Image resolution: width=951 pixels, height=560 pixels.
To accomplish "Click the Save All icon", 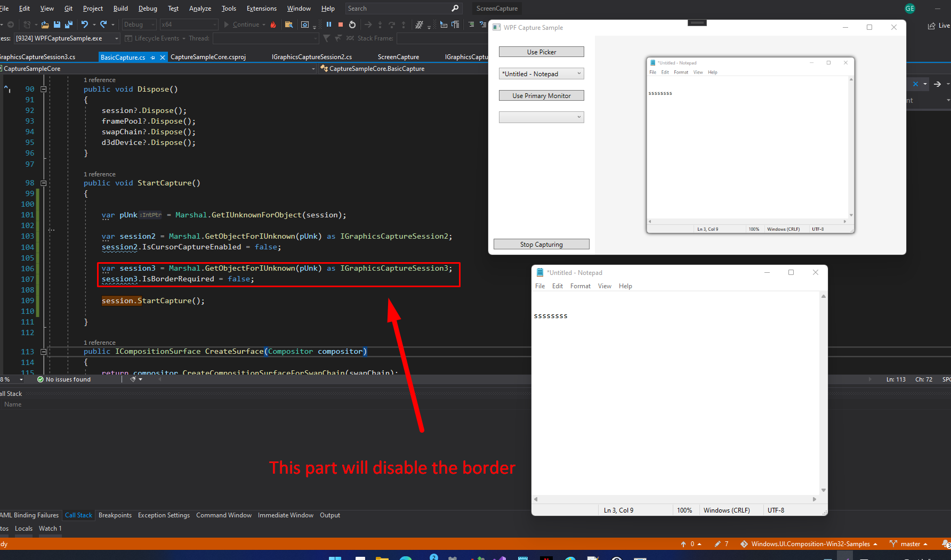I will (x=68, y=25).
